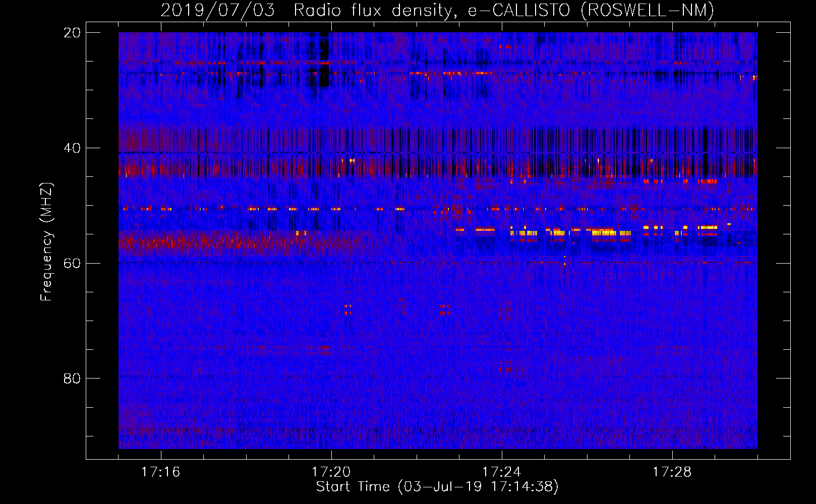Click the 'Start Time (03-Jul-19 17:14:38)' axis label

(437, 487)
